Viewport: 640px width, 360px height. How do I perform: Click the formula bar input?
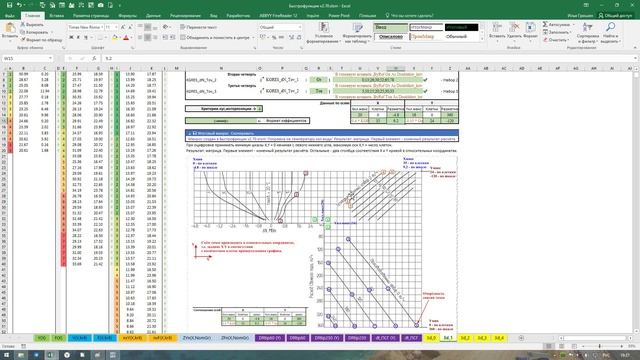tap(367, 58)
